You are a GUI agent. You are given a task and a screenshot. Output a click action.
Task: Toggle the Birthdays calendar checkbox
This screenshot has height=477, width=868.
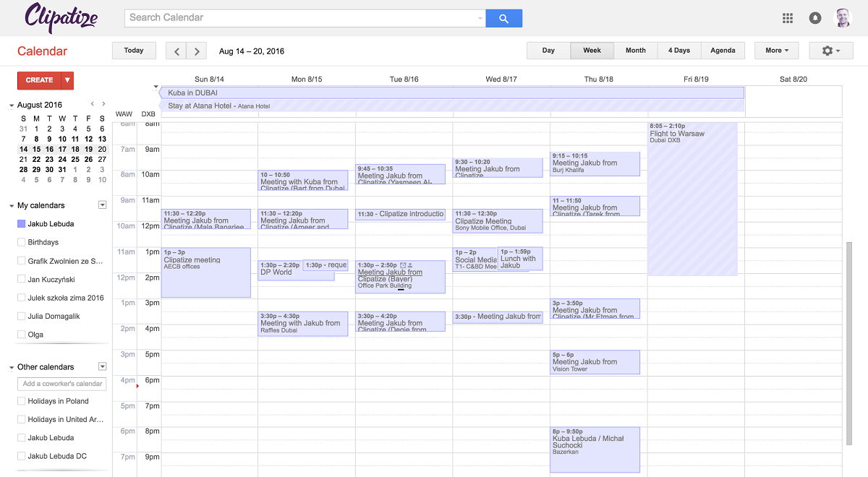[x=21, y=242]
